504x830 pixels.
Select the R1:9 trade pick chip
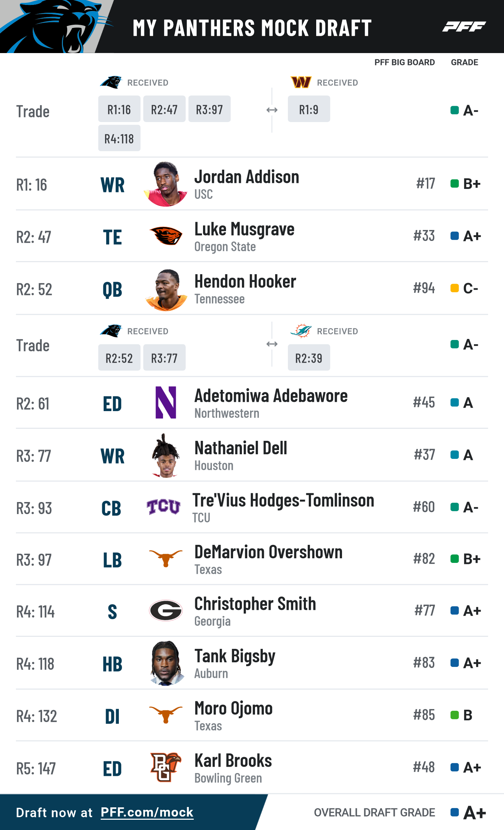[309, 109]
